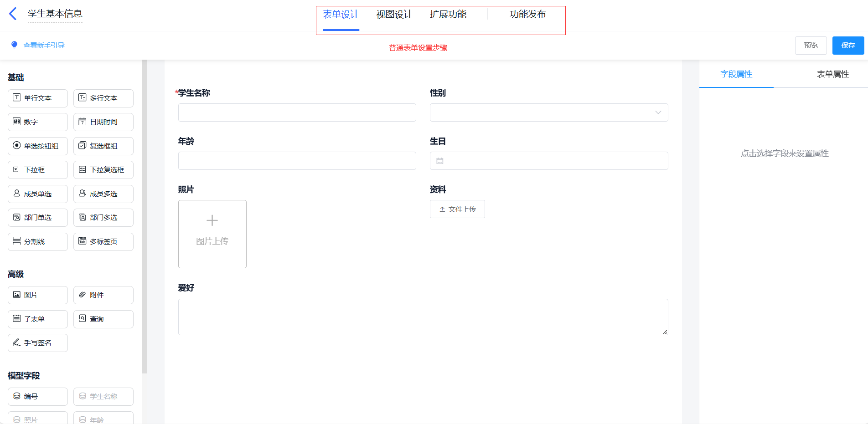868x424 pixels.
Task: Click the 学生名称 input field
Action: point(297,112)
